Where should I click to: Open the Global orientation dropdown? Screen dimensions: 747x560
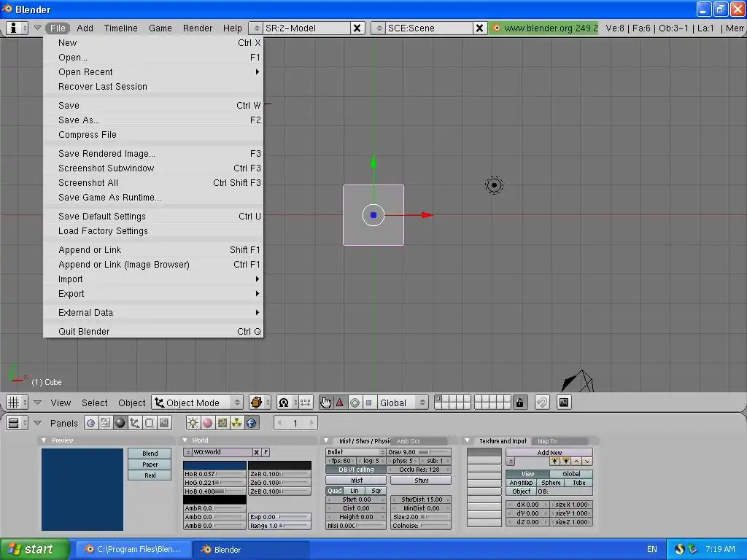click(402, 402)
